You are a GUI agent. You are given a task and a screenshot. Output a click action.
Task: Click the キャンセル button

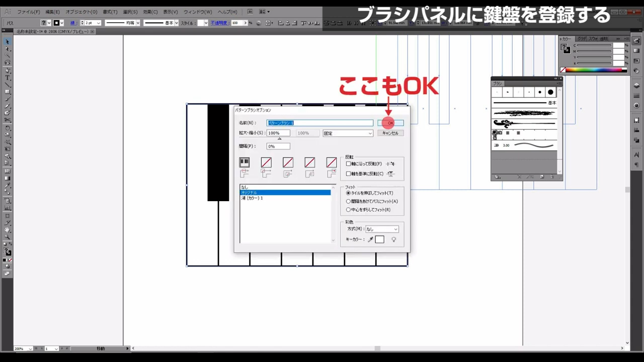tap(390, 133)
